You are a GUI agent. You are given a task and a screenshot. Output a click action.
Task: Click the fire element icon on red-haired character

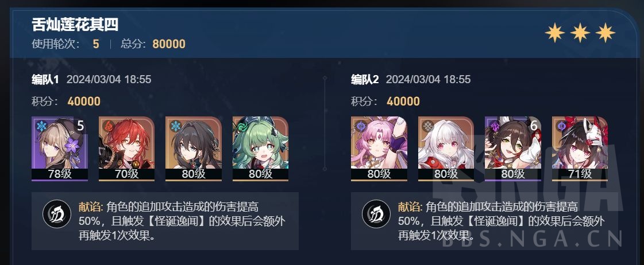pos(109,126)
